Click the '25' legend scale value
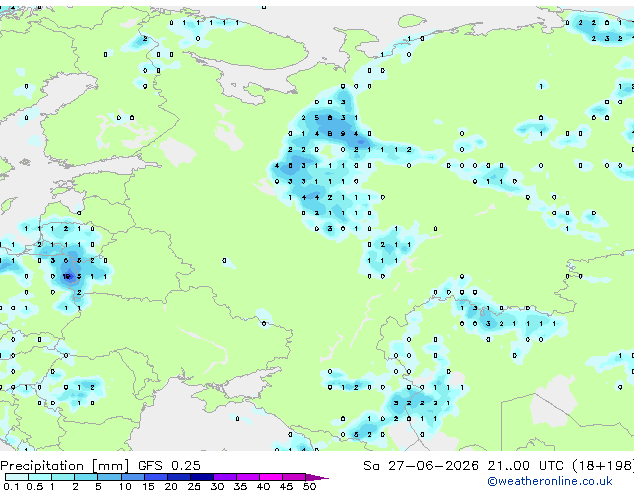This screenshot has height=490, width=634. (194, 486)
